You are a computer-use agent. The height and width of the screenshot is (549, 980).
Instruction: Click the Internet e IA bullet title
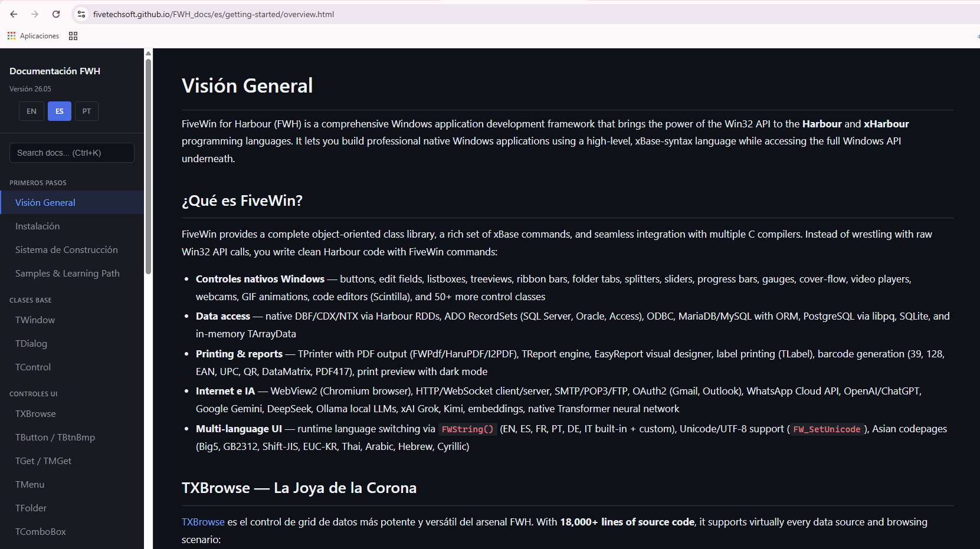pos(225,391)
